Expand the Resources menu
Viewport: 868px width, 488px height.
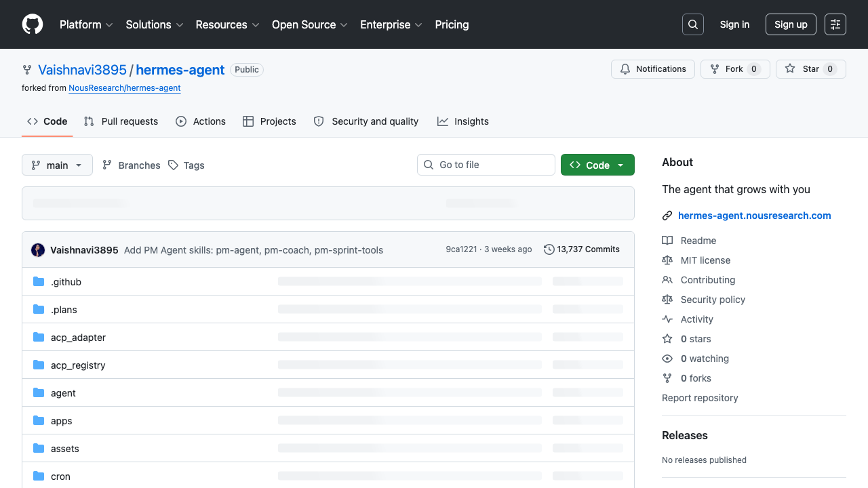[227, 24]
